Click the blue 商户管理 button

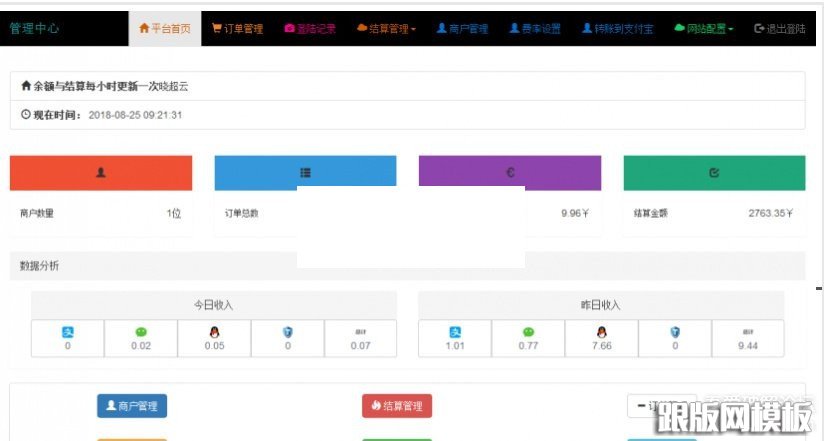pyautogui.click(x=132, y=406)
